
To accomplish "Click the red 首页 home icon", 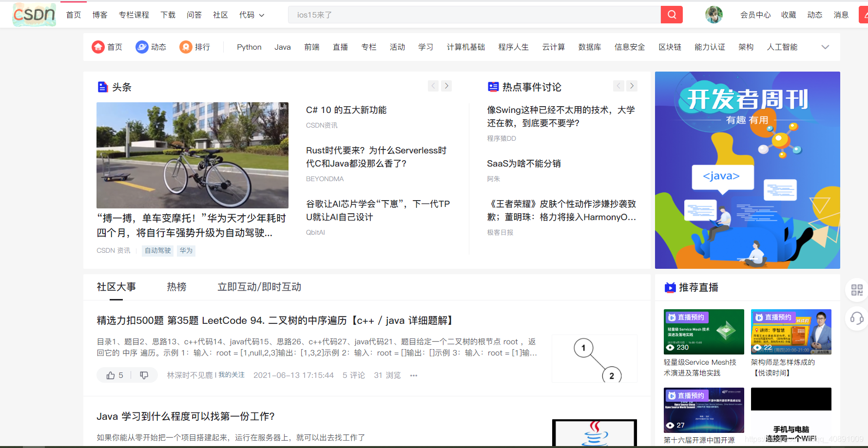I will [98, 47].
